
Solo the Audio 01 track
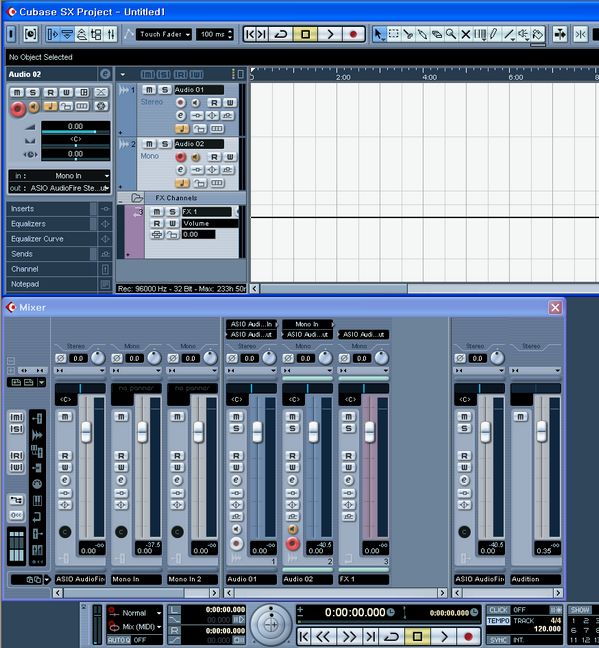coord(165,90)
